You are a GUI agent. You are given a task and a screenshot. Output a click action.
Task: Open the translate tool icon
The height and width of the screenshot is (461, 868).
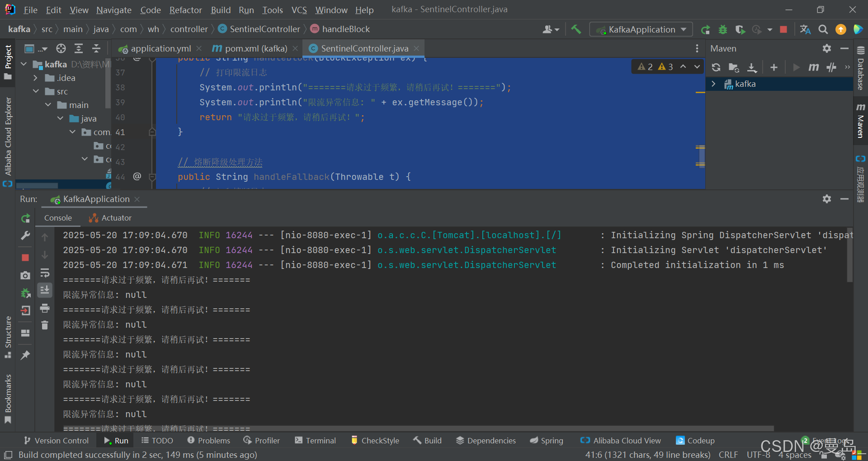[805, 29]
